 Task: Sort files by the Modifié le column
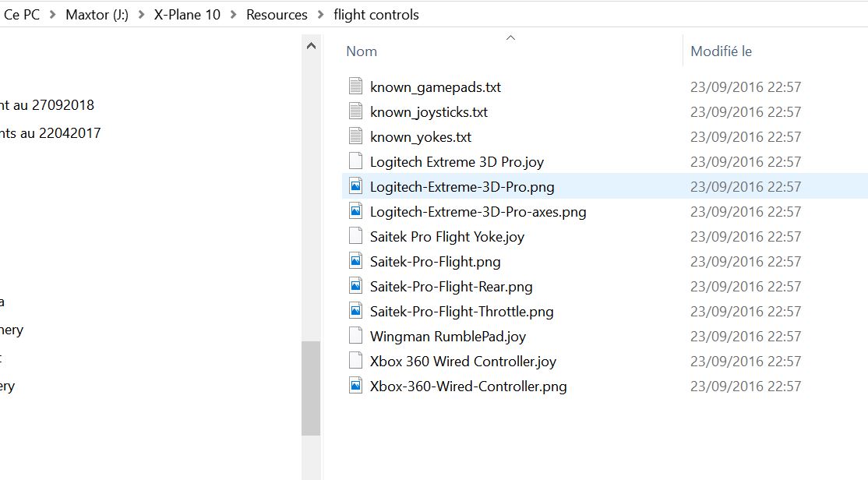(x=721, y=51)
